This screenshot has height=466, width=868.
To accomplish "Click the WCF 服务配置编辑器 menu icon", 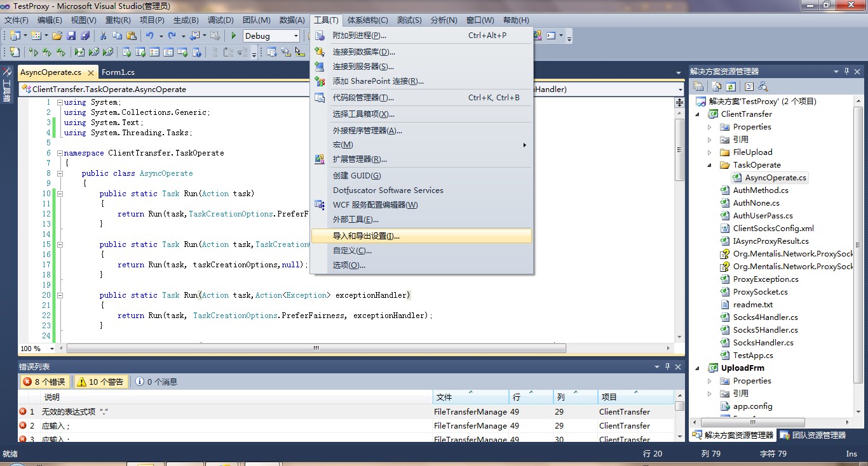I will pyautogui.click(x=320, y=205).
